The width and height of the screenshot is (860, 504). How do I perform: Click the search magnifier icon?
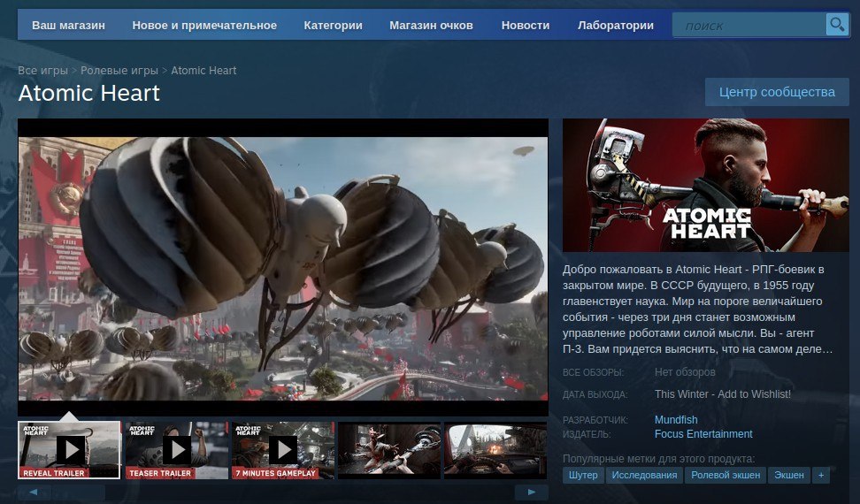tap(837, 25)
